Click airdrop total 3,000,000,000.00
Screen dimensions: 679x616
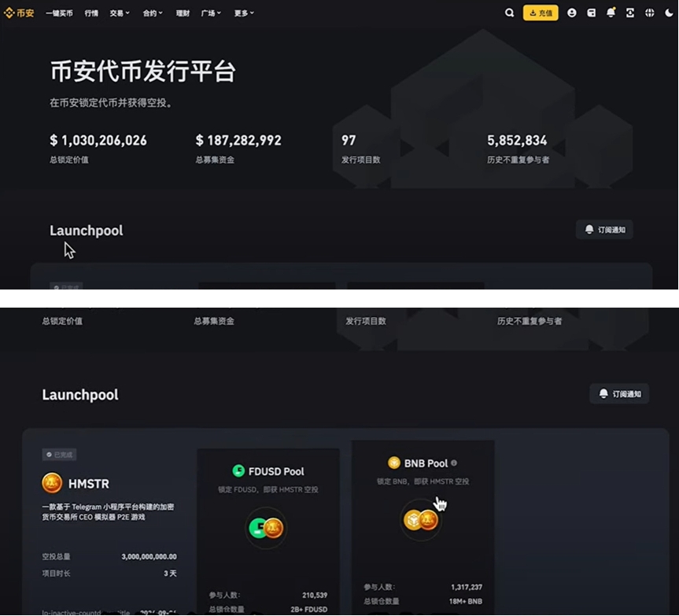(149, 556)
